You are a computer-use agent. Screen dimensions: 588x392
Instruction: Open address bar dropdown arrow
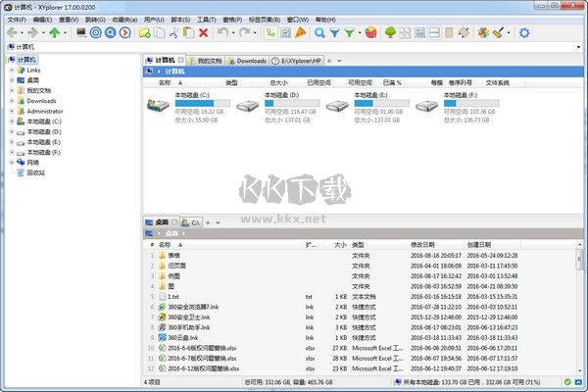pos(578,47)
